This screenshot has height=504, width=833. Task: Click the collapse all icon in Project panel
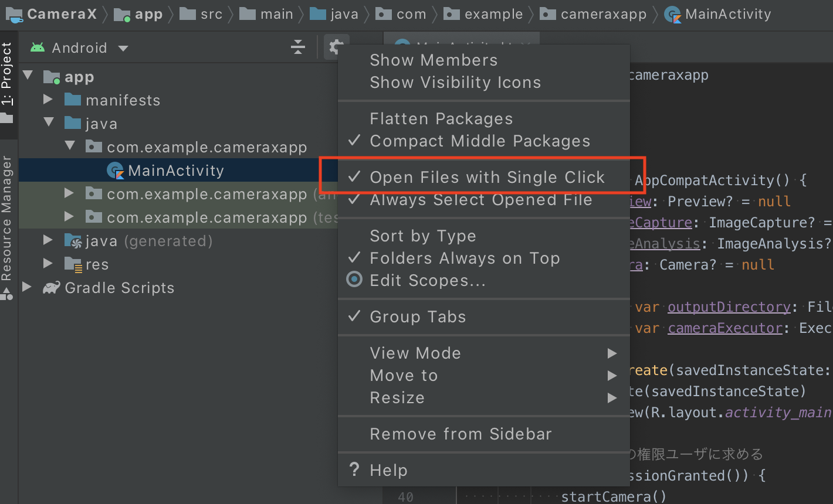tap(298, 47)
